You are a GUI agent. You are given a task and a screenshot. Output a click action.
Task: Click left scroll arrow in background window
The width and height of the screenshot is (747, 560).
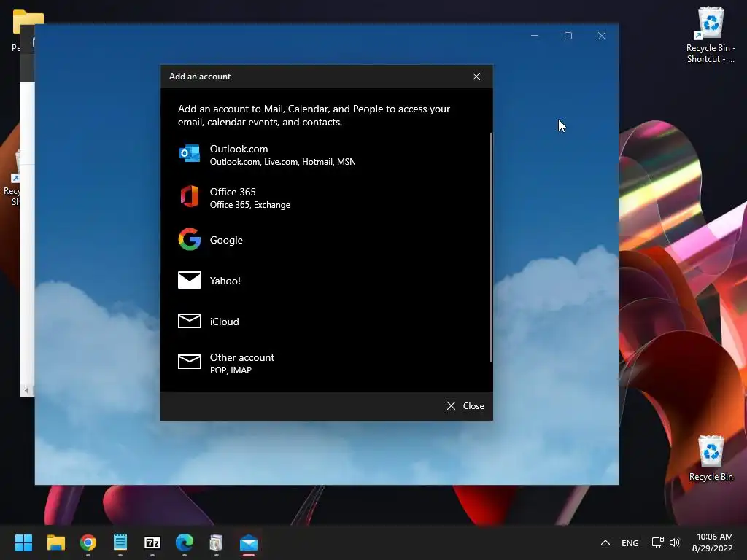[x=26, y=391]
